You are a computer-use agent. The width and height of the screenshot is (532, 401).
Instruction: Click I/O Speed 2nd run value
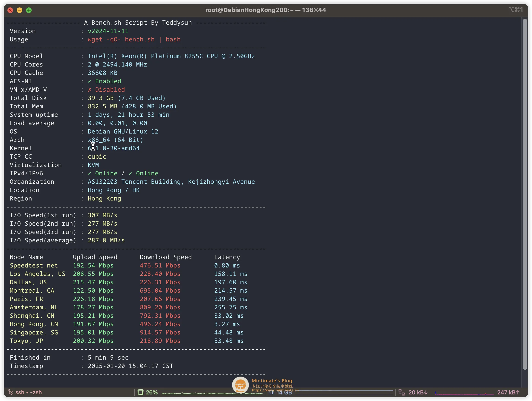tap(102, 224)
